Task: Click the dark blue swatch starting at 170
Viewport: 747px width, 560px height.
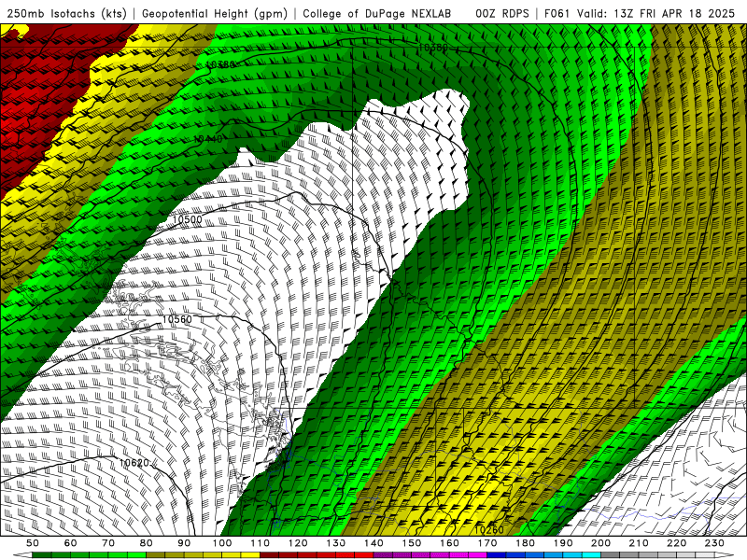Action: (497, 555)
